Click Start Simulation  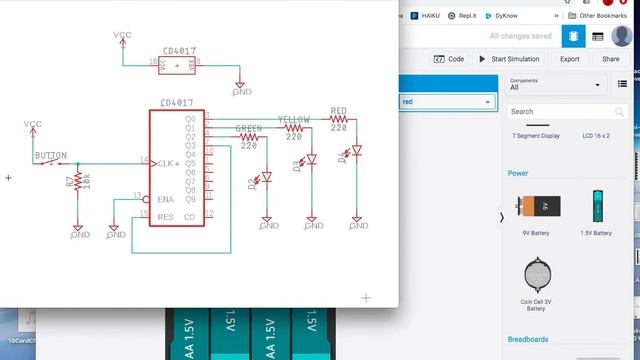[509, 59]
